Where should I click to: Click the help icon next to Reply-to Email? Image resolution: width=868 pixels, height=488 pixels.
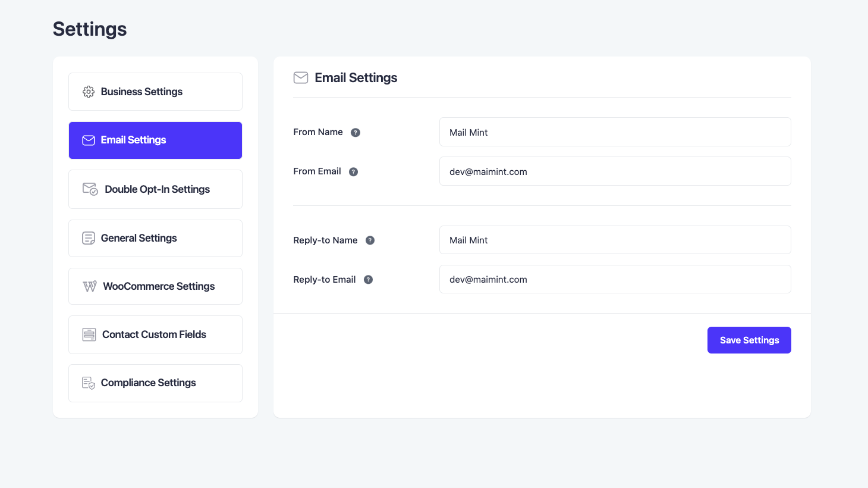click(x=368, y=280)
